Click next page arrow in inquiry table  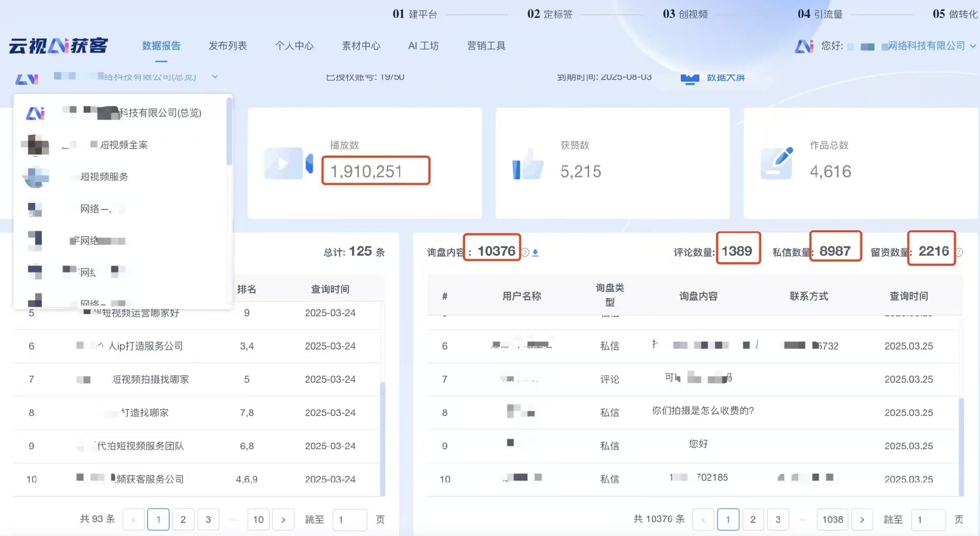862,520
